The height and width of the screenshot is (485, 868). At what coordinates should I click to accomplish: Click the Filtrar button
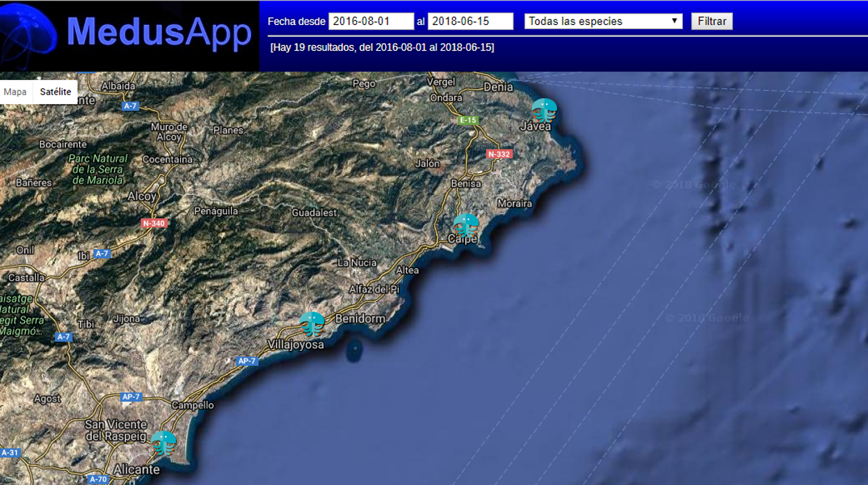click(711, 21)
